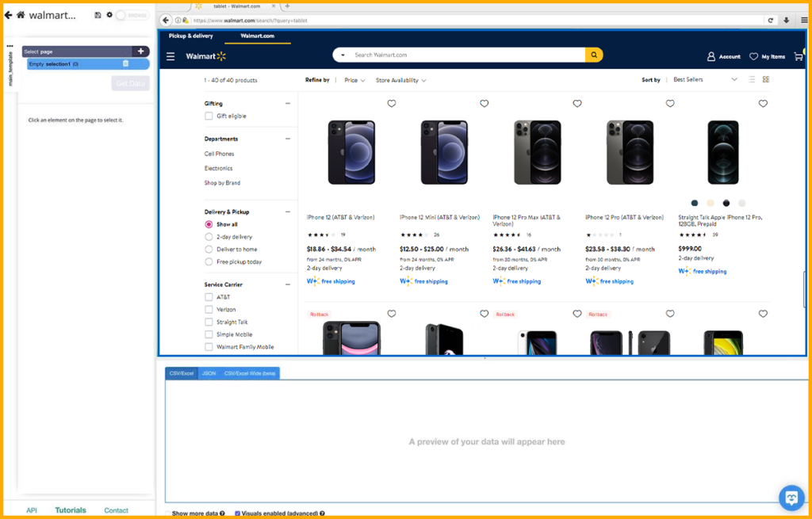
Task: Open a new browser tab with plus
Action: [x=287, y=6]
